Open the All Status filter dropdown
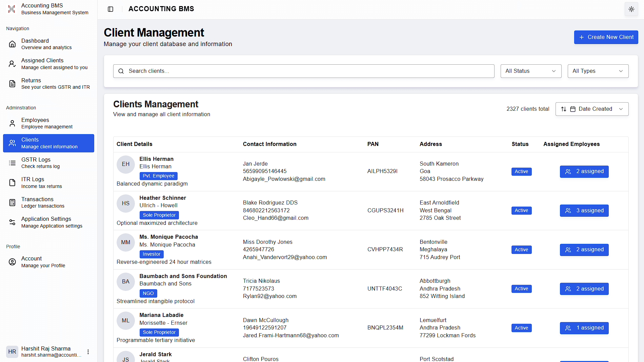644x362 pixels. [530, 71]
